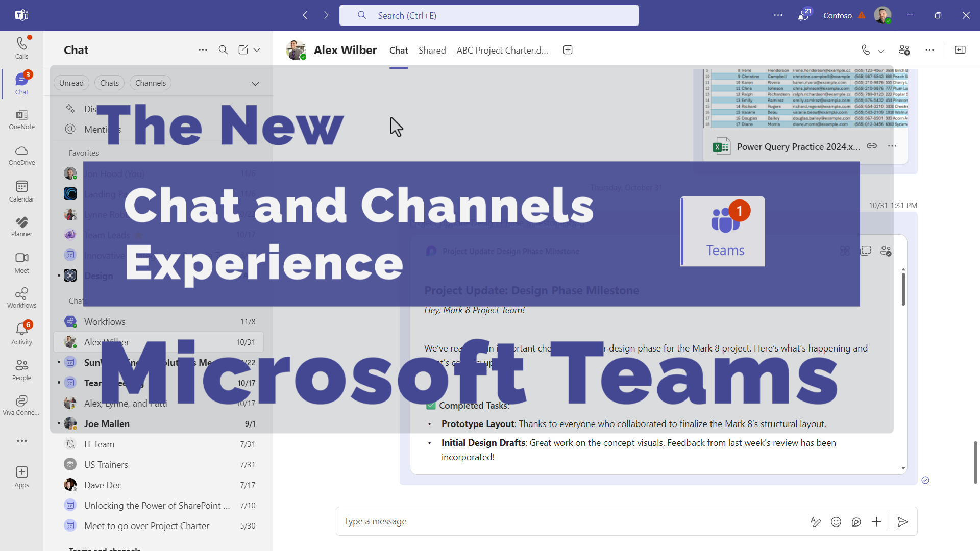Expand the call options dropdown arrow

(880, 51)
